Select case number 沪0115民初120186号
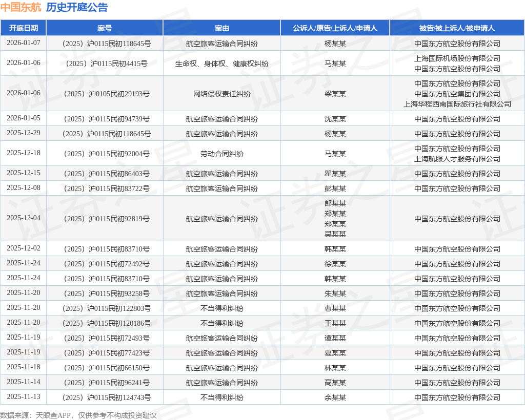 click(x=107, y=323)
